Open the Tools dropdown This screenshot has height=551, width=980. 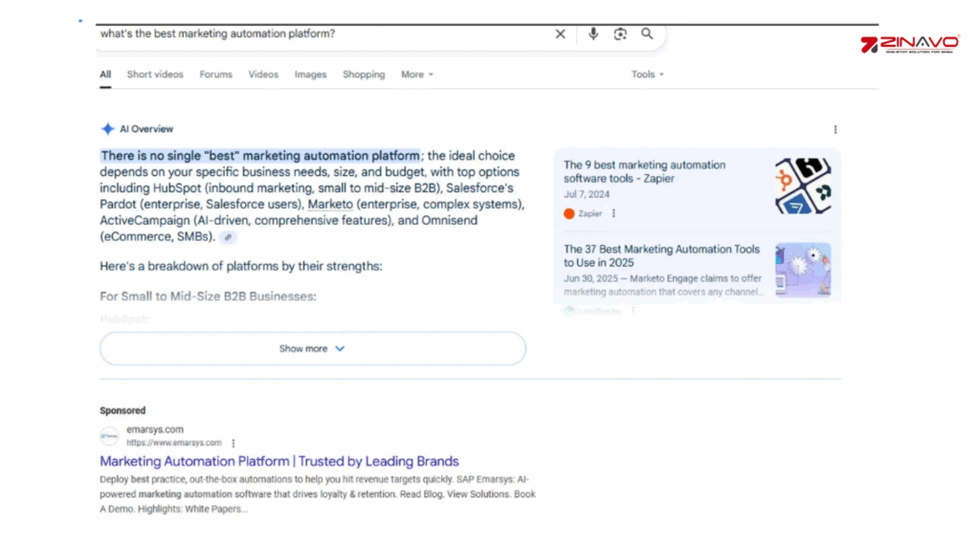pos(647,75)
